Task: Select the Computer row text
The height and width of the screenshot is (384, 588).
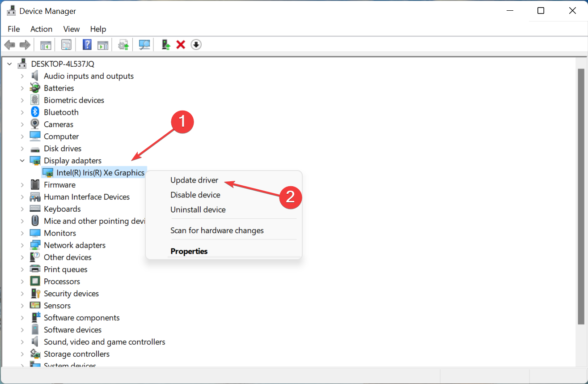Action: tap(61, 137)
